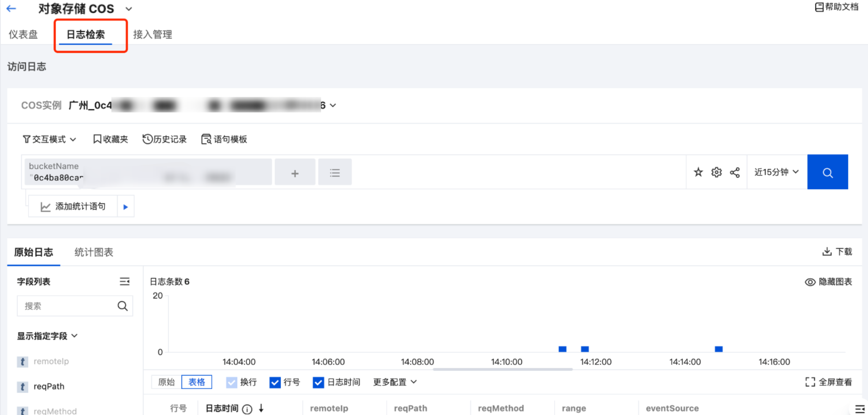
Task: Click the type icon beside reqPath
Action: (x=22, y=386)
